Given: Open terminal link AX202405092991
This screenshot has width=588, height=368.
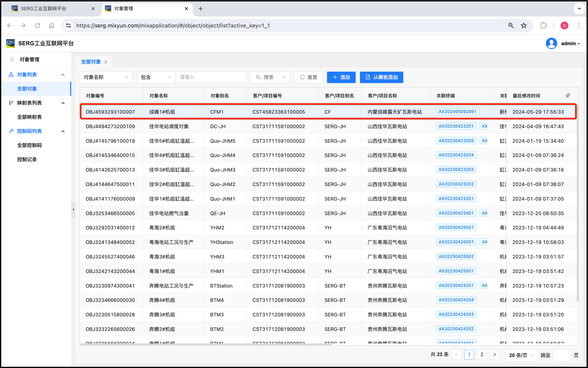Looking at the screenshot, I should 457,111.
